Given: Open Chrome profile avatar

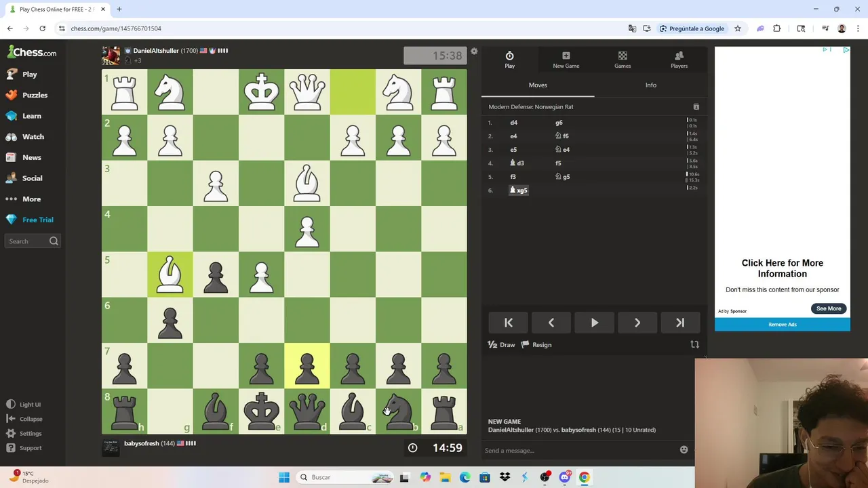Looking at the screenshot, I should (842, 28).
